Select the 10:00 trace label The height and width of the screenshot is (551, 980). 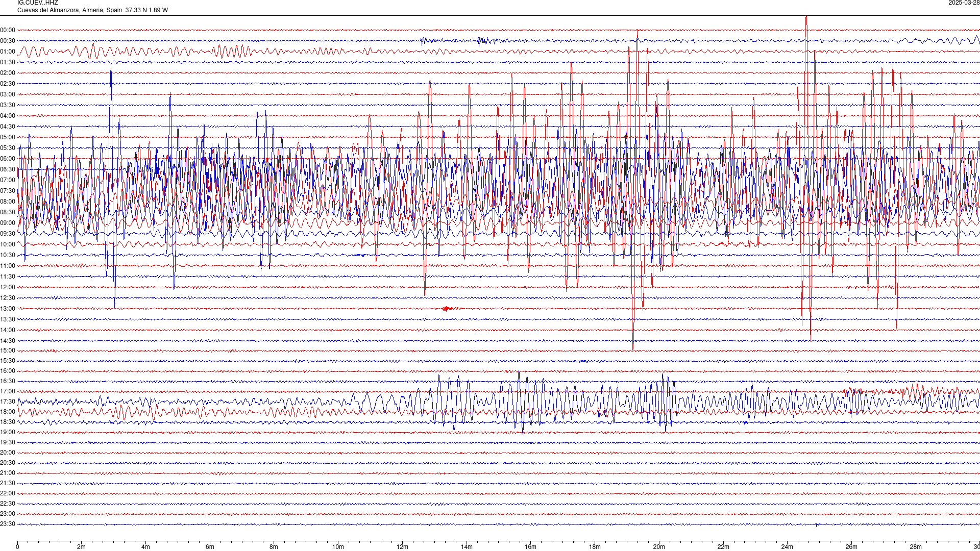pyautogui.click(x=8, y=244)
